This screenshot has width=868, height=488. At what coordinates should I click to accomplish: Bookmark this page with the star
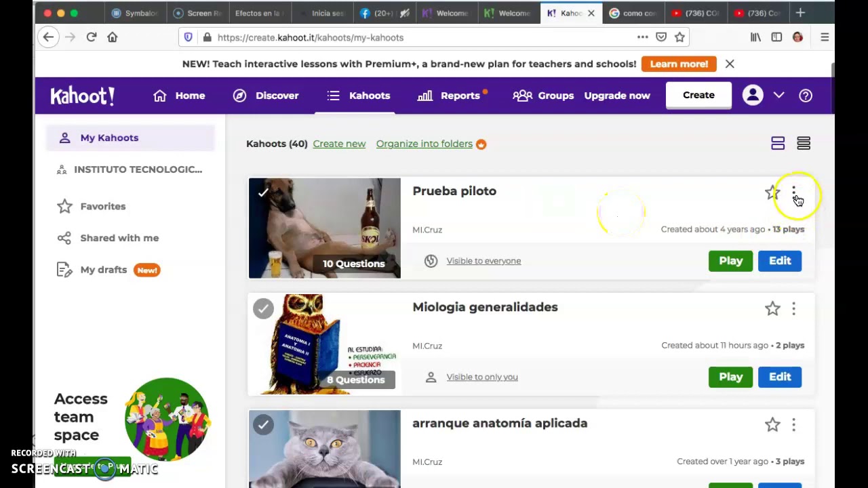[x=679, y=37]
